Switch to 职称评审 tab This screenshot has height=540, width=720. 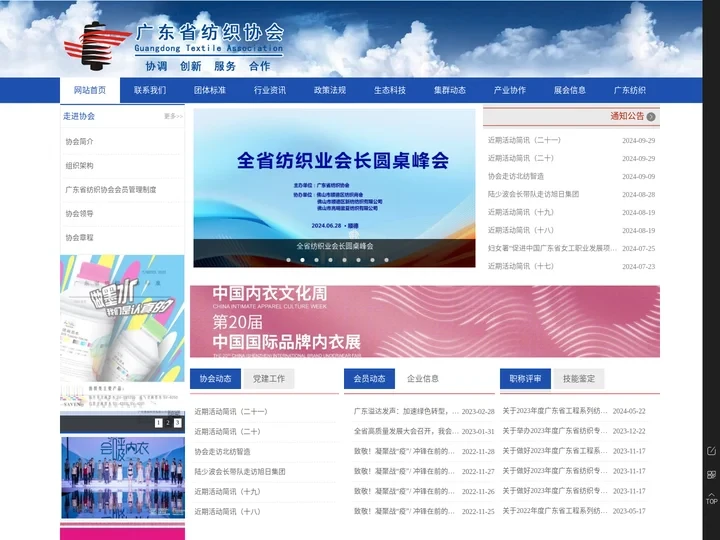tap(525, 379)
